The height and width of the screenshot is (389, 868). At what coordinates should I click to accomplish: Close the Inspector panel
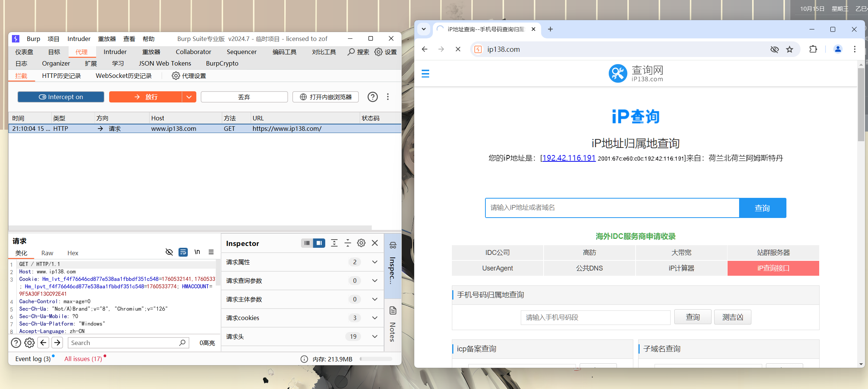click(x=375, y=243)
